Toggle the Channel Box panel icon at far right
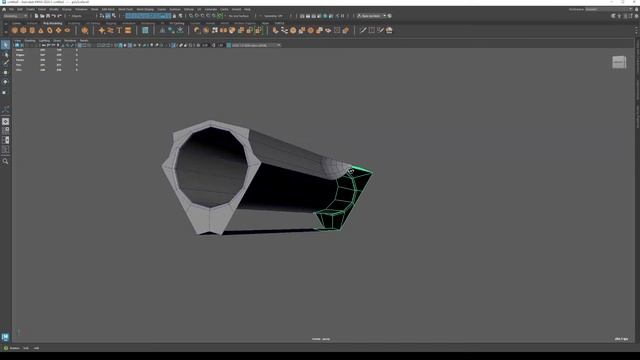Image resolution: width=640 pixels, height=360 pixels. click(636, 16)
